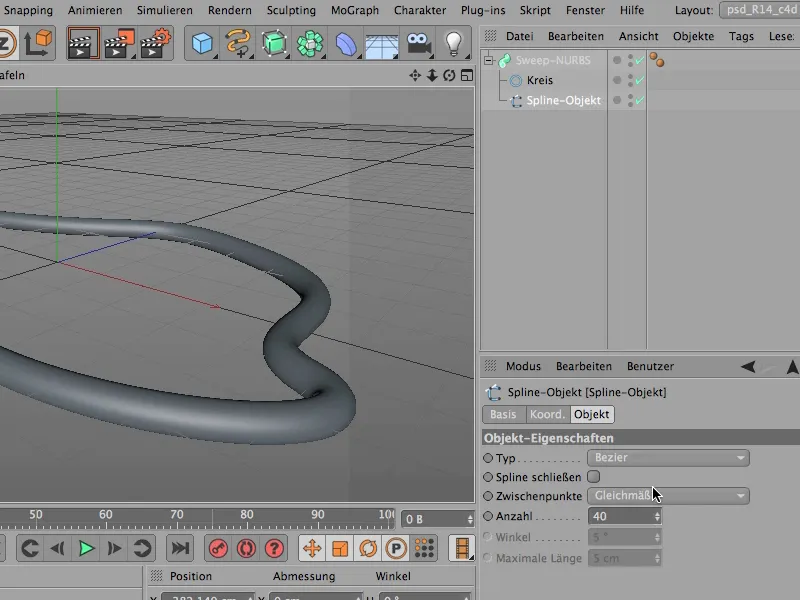
Task: Toggle point level animation dots icon
Action: pyautogui.click(x=424, y=548)
